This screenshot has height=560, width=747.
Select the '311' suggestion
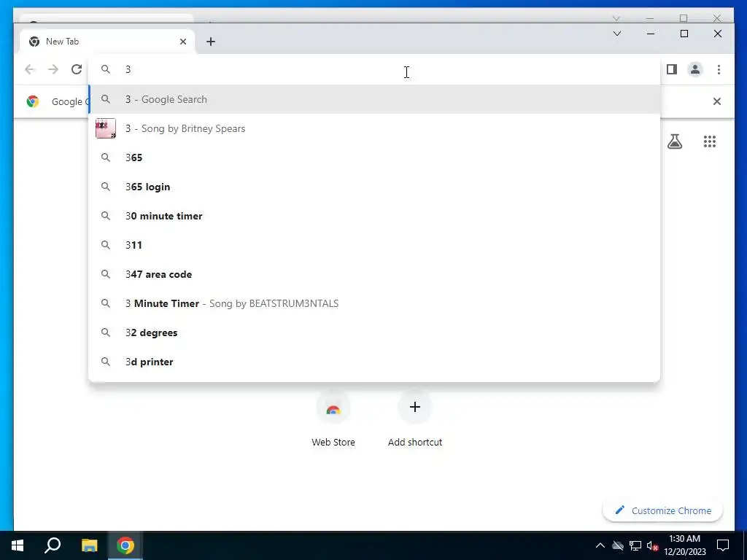pos(374,245)
